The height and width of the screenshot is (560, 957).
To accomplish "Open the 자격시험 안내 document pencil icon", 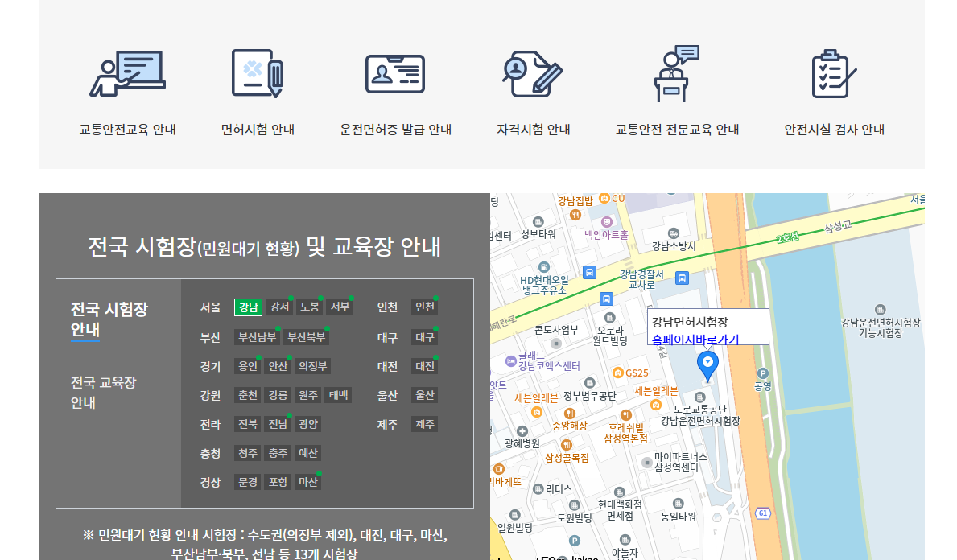I will tap(533, 74).
